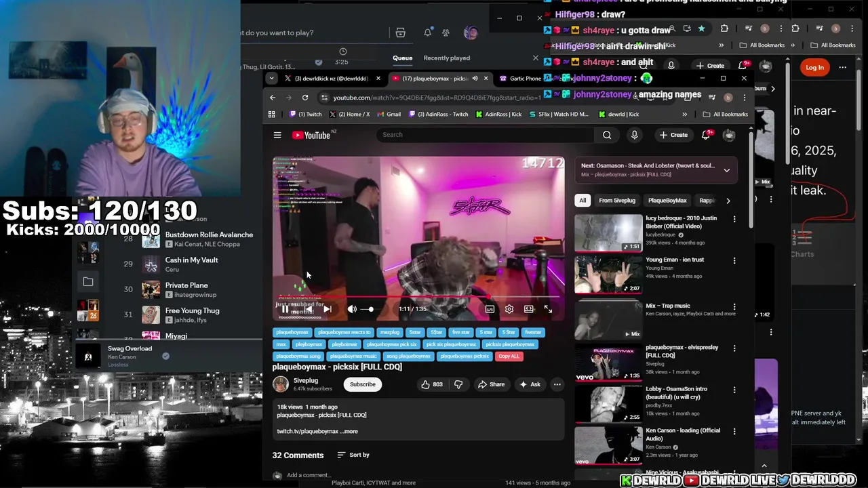This screenshot has width=868, height=488.
Task: Click the Log In button in background window
Action: (814, 67)
